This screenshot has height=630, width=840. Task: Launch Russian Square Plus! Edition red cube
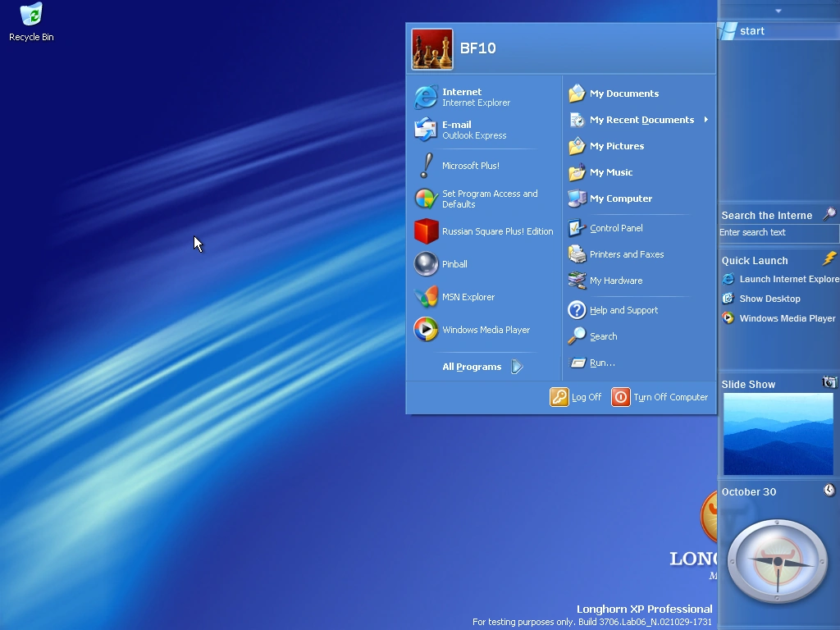click(426, 231)
